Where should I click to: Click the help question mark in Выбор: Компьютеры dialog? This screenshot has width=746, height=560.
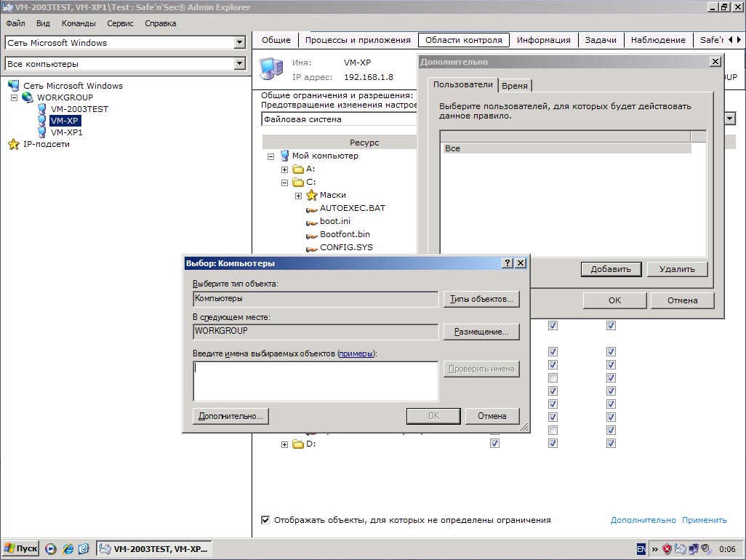click(x=508, y=263)
